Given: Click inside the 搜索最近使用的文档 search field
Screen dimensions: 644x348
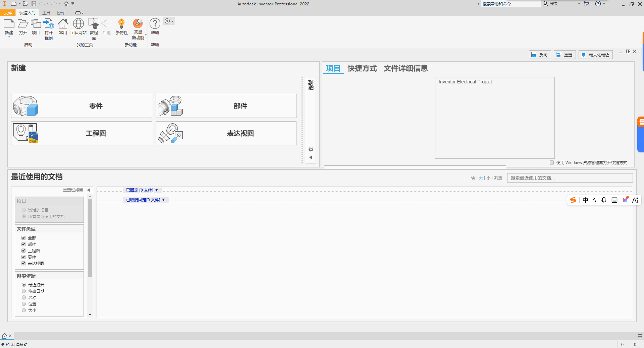Looking at the screenshot, I should 569,178.
